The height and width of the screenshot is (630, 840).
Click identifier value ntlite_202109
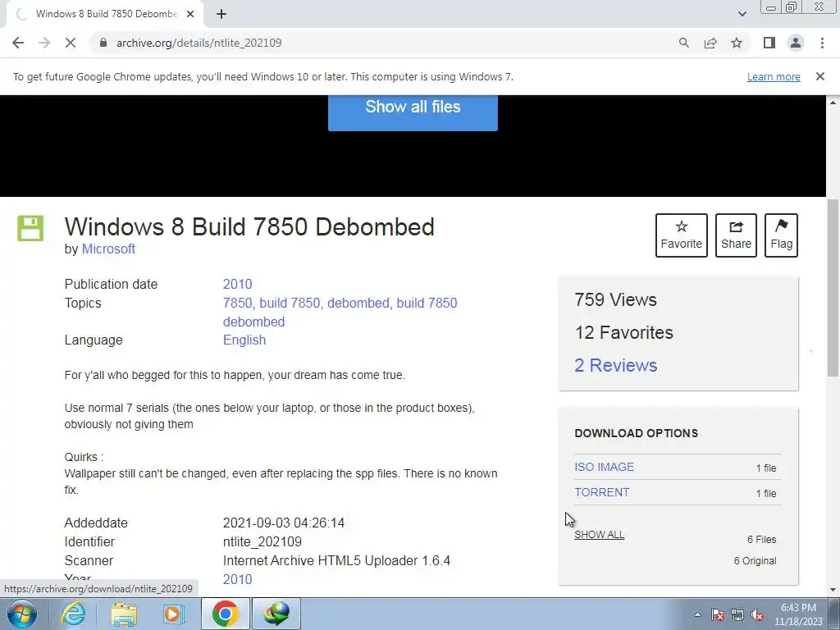click(x=262, y=541)
